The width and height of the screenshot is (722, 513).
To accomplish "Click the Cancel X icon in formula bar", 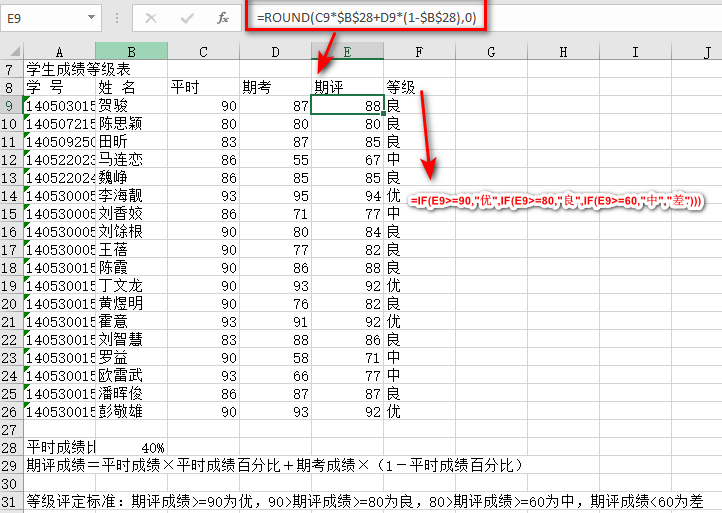I will click(x=151, y=18).
